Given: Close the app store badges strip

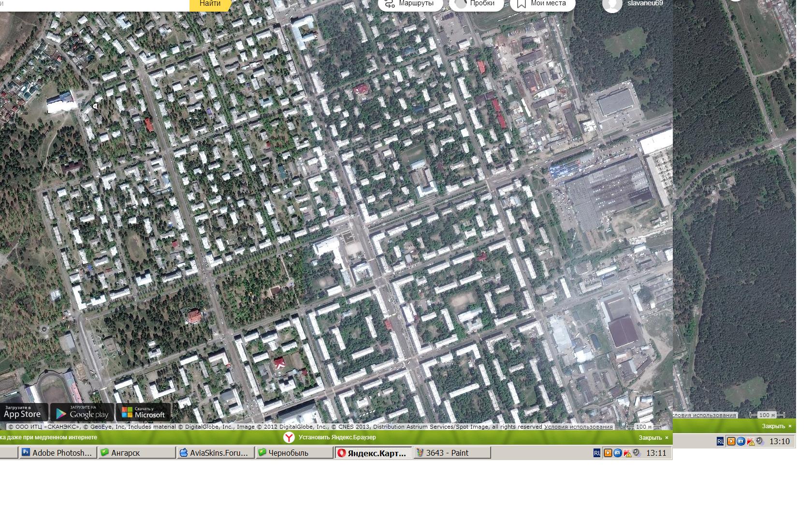Looking at the screenshot, I should tap(175, 406).
